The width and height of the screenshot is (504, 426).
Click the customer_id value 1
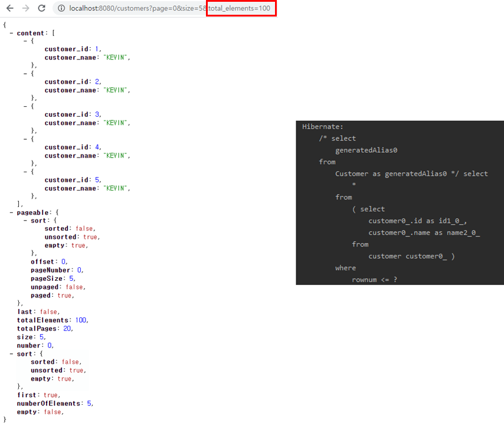97,49
